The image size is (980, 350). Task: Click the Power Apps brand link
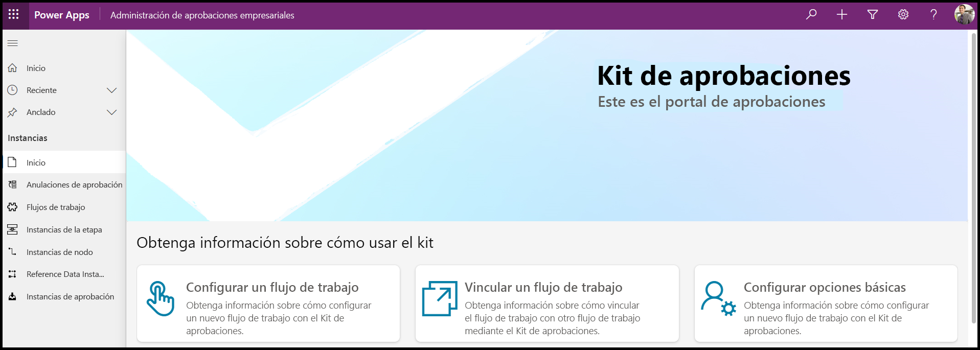62,15
